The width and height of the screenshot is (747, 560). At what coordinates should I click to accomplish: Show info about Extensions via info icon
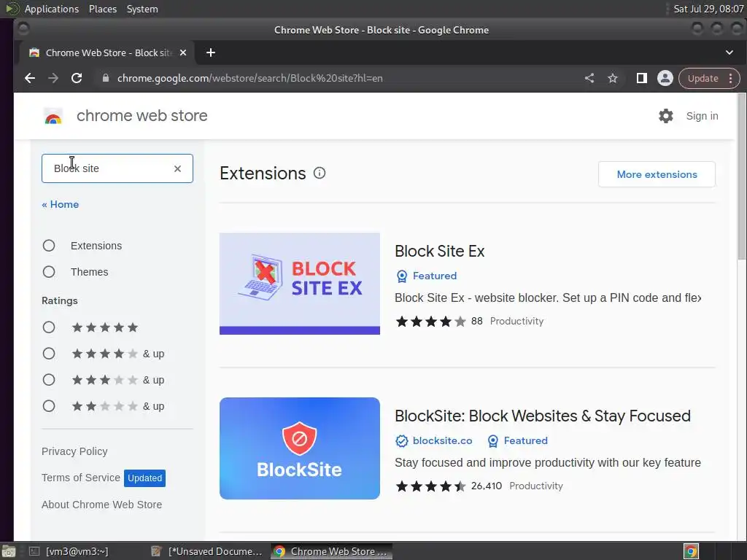pyautogui.click(x=320, y=173)
